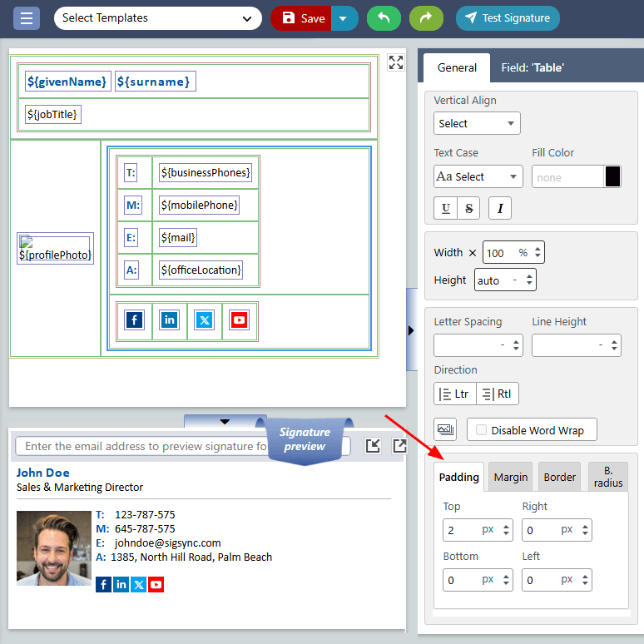Enable Disable Word Wrap checkbox
This screenshot has height=644, width=644.
(x=480, y=430)
